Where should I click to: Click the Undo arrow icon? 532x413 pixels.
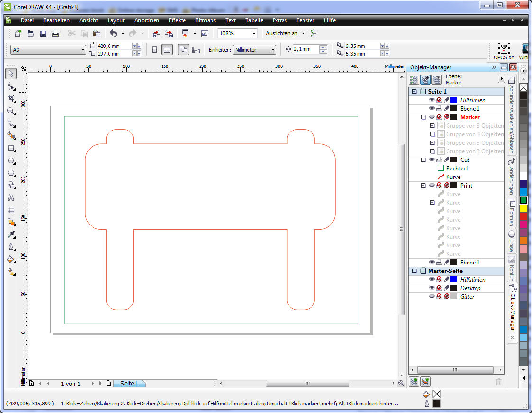(x=113, y=33)
